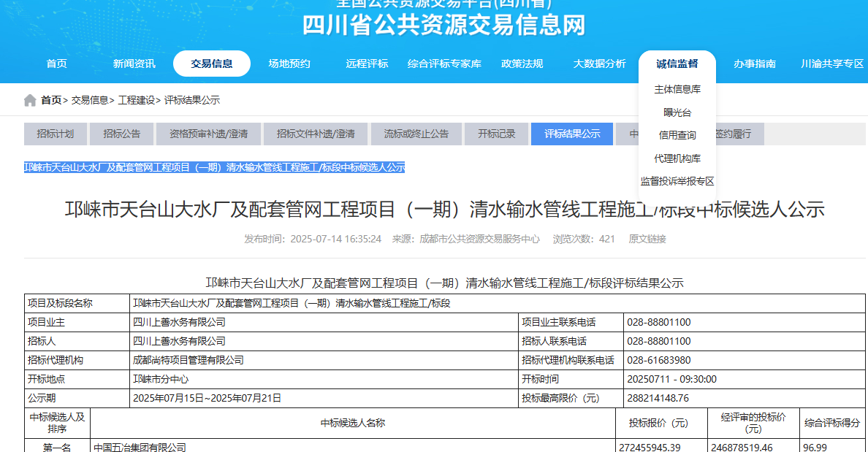Click 投标报价(元) column header

point(661,424)
